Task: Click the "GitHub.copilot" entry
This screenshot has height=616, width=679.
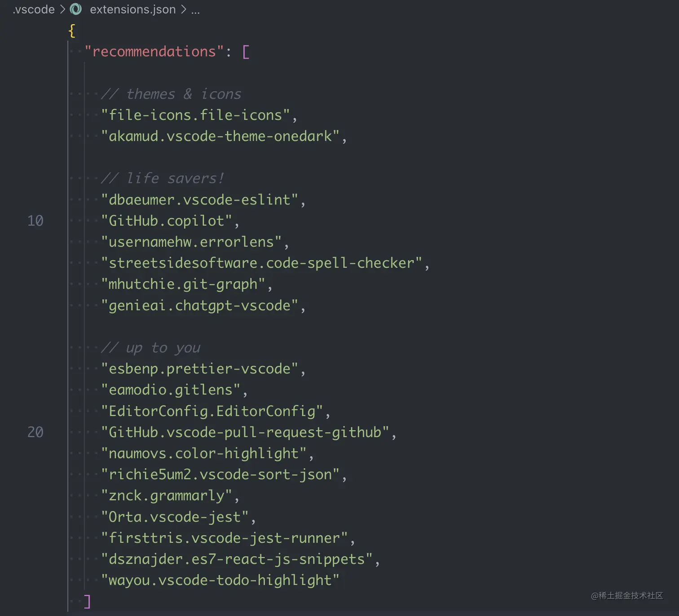Action: [x=166, y=221]
